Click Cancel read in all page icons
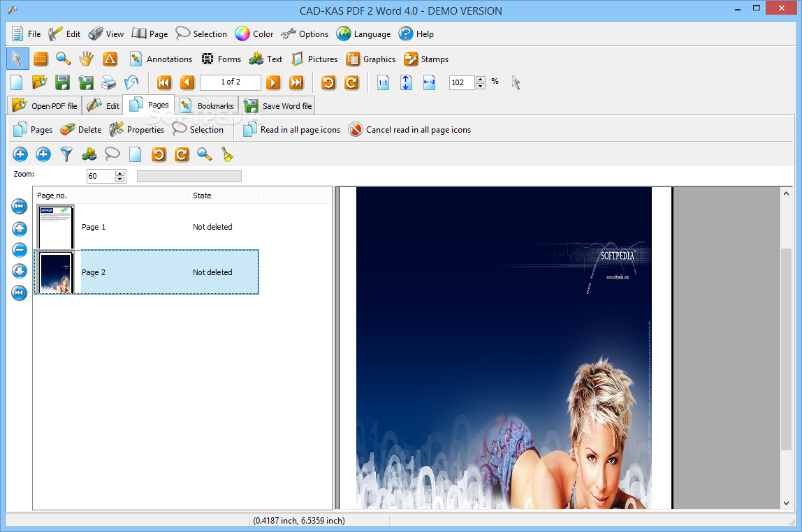The width and height of the screenshot is (802, 532). (x=409, y=129)
